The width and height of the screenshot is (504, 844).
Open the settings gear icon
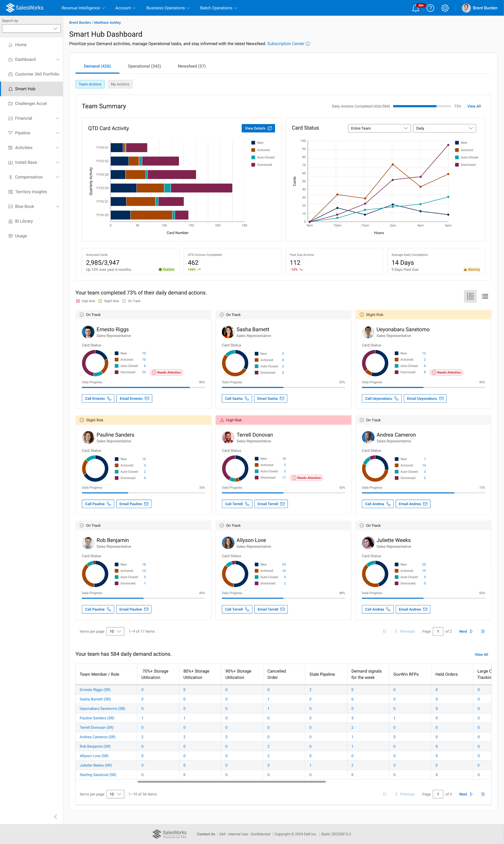[445, 8]
